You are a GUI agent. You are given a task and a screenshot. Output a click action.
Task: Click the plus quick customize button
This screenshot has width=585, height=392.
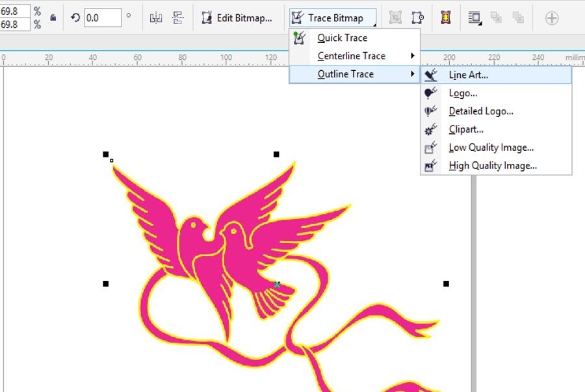(552, 18)
